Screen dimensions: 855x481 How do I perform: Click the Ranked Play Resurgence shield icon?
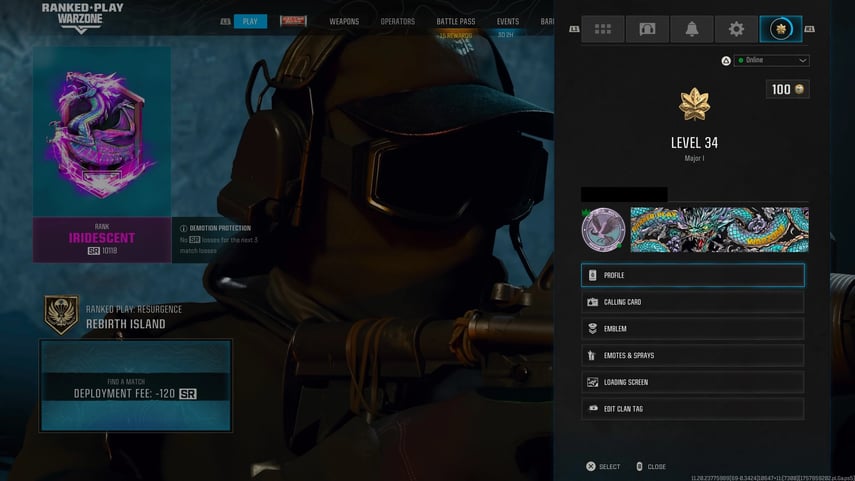point(61,315)
